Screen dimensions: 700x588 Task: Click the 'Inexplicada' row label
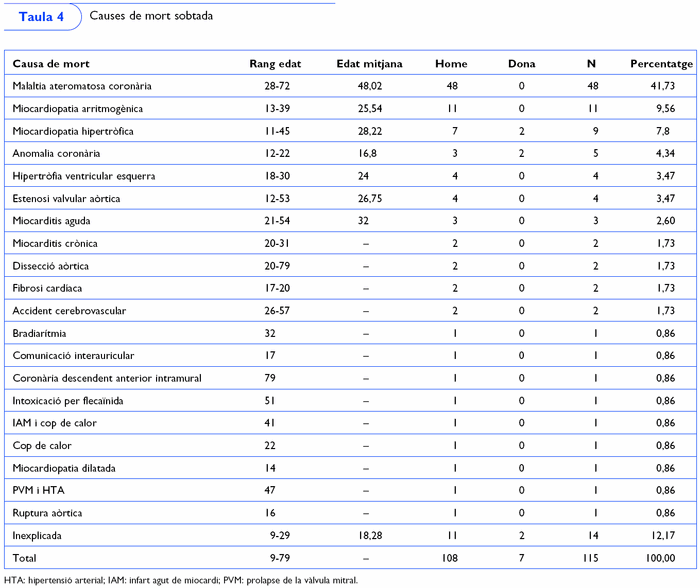pyautogui.click(x=37, y=535)
